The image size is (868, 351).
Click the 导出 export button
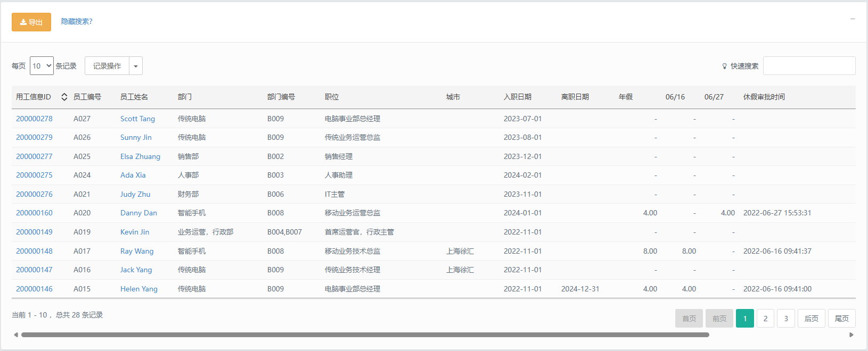point(31,22)
